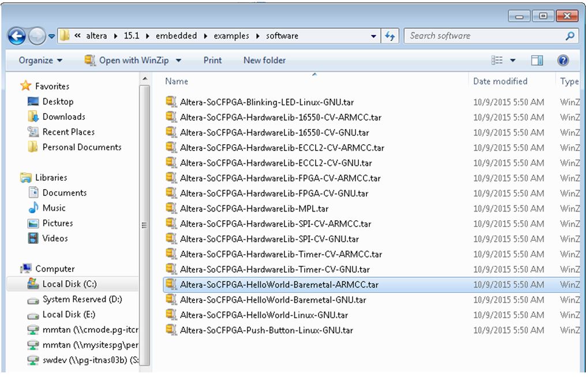Select examples in the breadcrumb path
Screen dimensions: 588x377
click(x=231, y=36)
